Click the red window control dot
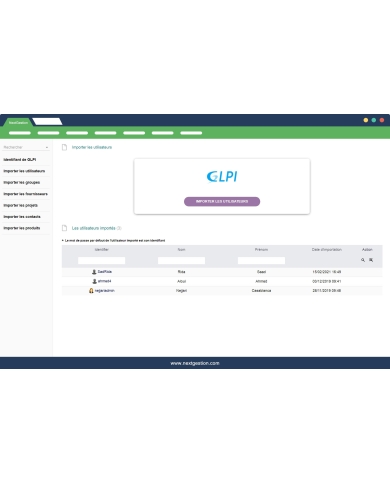This screenshot has width=390, height=484. click(x=382, y=120)
